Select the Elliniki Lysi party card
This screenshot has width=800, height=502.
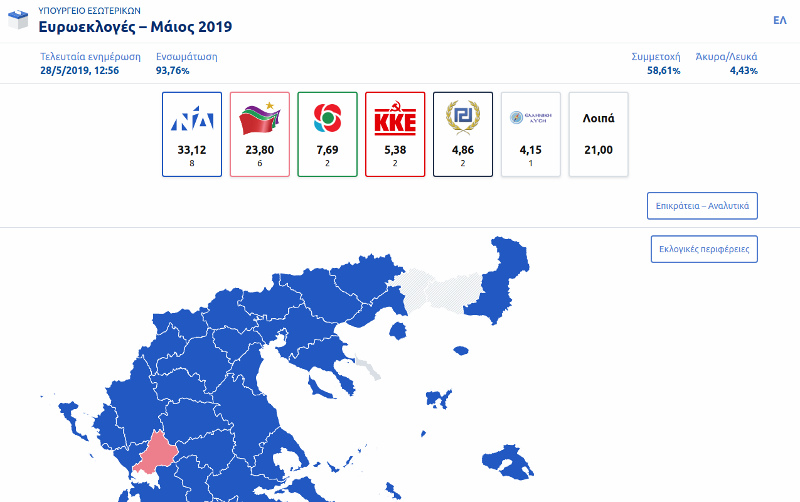coord(531,135)
